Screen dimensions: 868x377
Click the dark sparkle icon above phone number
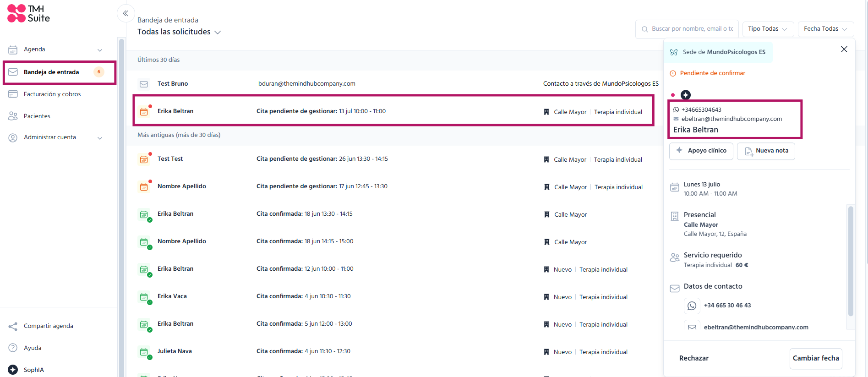[x=685, y=95]
